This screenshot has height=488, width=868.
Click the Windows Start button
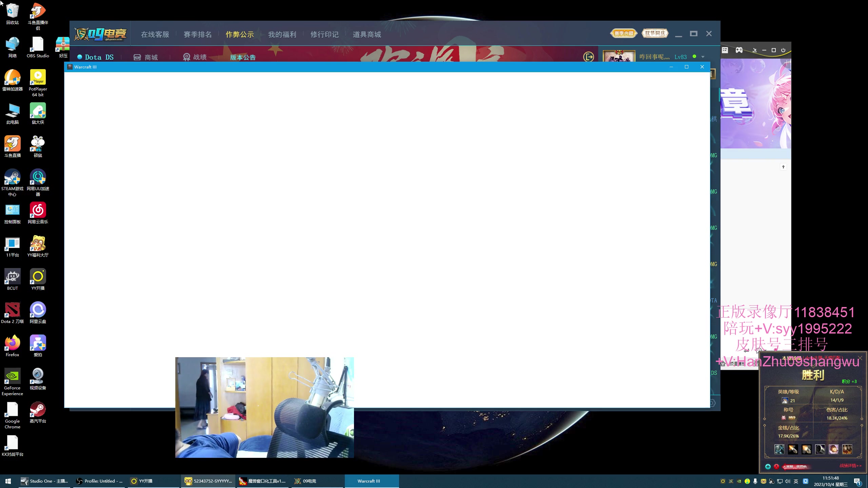[8, 481]
